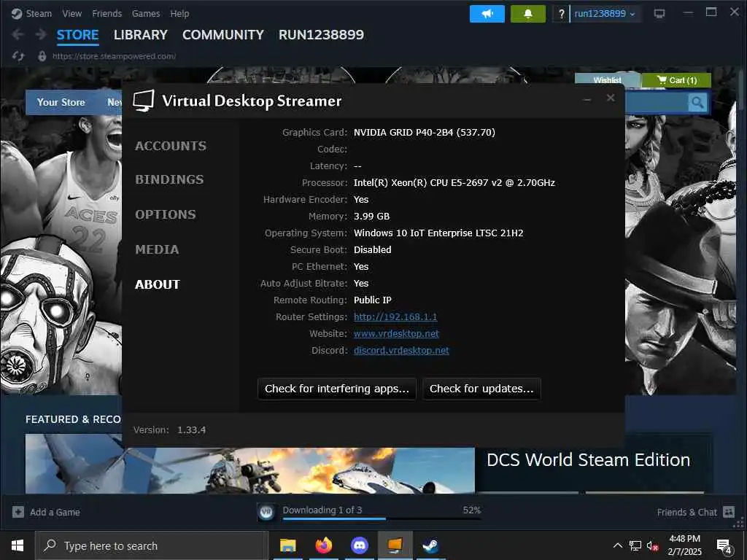Select the ABOUT section
The height and width of the screenshot is (560, 747).
tap(158, 284)
